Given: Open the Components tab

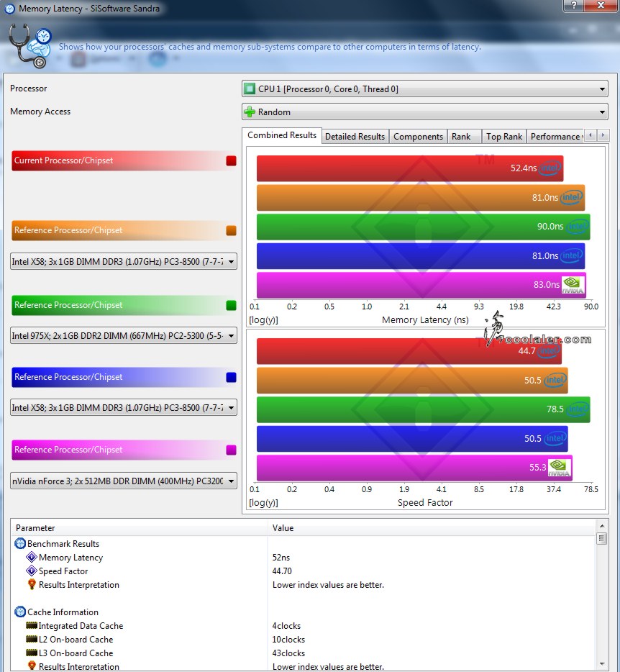Looking at the screenshot, I should pyautogui.click(x=418, y=137).
